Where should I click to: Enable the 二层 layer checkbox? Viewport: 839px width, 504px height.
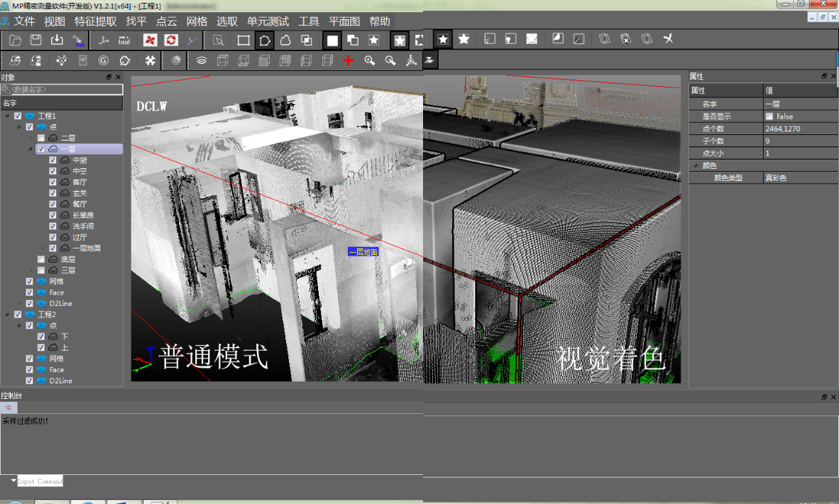coord(41,138)
